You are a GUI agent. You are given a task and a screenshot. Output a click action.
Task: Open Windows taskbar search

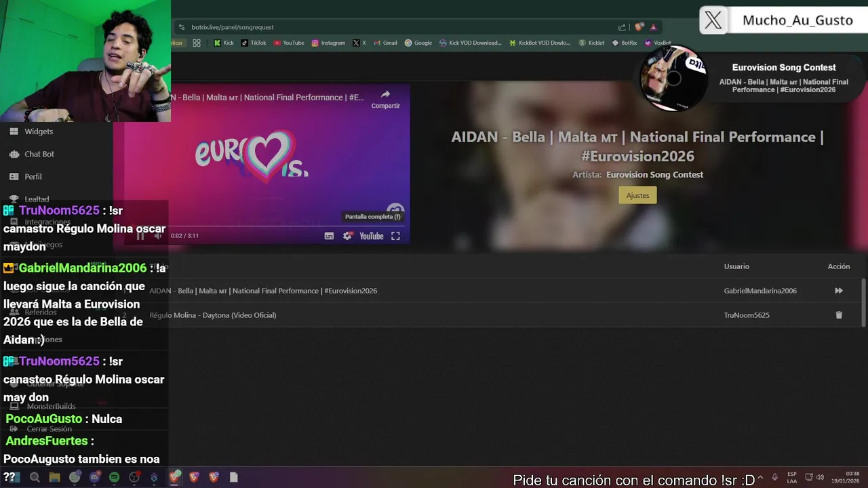click(35, 477)
